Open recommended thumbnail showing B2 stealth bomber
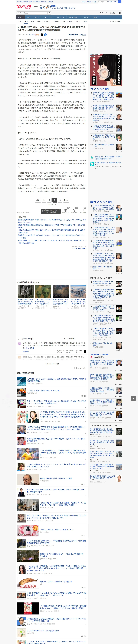The image size is (138, 644). (x=78, y=292)
